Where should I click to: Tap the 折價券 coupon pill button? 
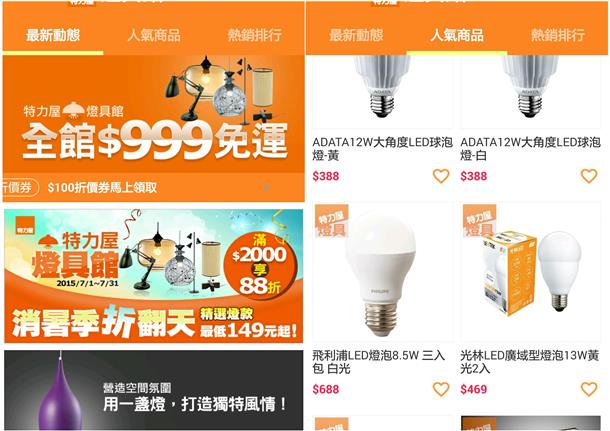(x=21, y=188)
